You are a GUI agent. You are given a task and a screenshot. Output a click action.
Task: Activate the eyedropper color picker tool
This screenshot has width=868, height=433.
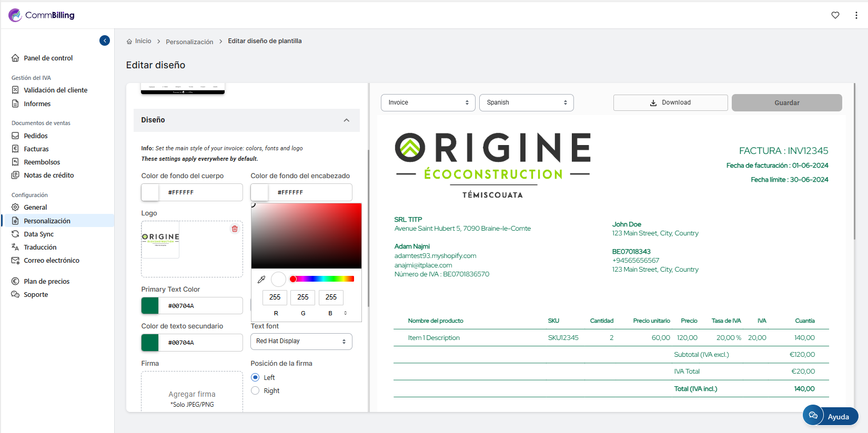pos(261,280)
